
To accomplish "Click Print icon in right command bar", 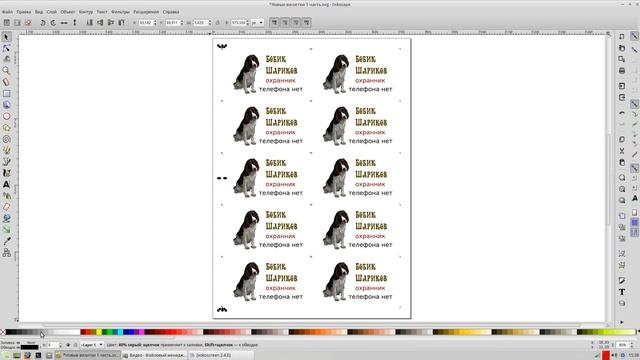I will 622,71.
